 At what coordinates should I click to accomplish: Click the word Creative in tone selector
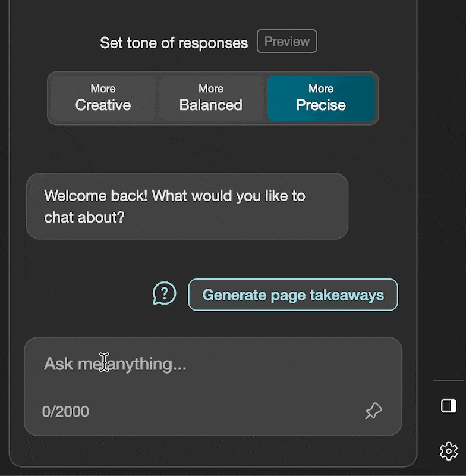(x=103, y=105)
